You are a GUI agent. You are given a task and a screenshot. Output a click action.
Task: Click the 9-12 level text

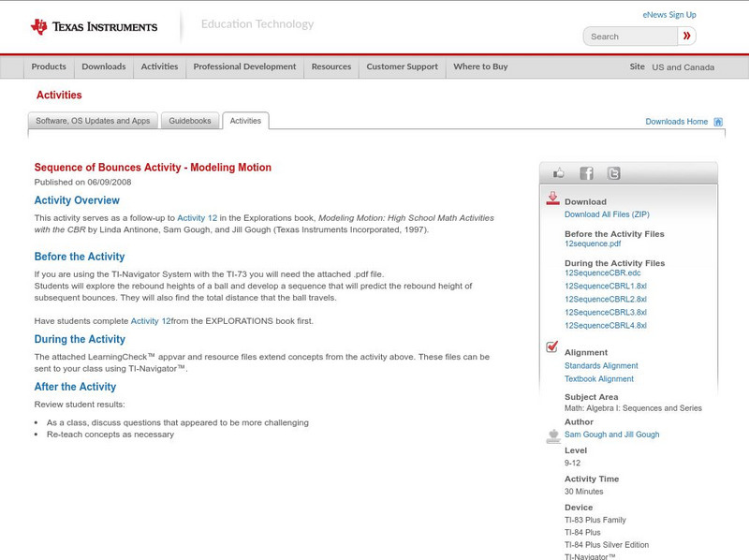[x=572, y=463]
